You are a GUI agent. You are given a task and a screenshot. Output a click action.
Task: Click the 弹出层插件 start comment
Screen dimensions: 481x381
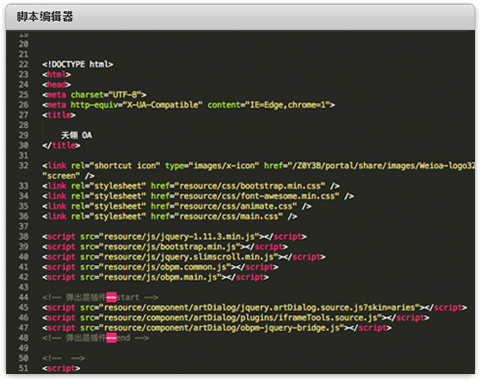(x=100, y=297)
